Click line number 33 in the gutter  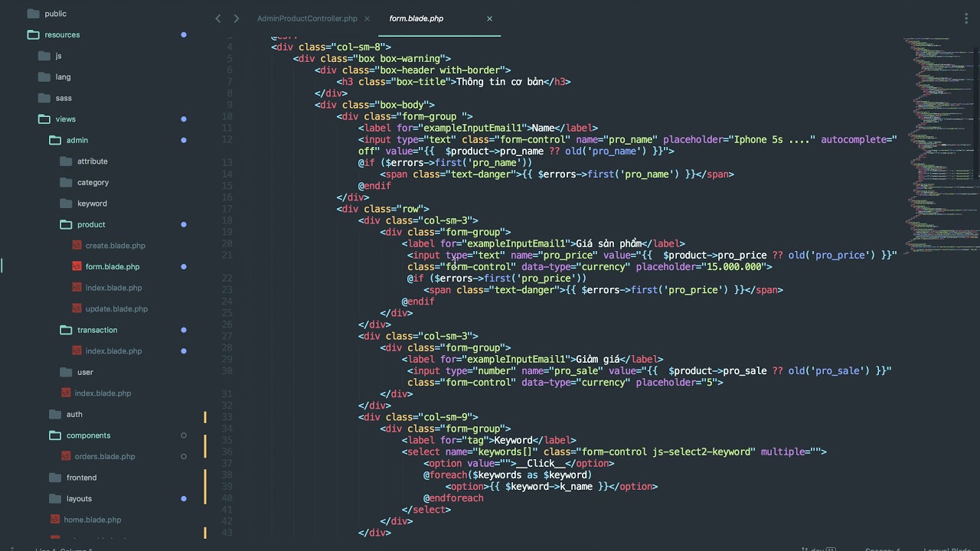pos(227,417)
